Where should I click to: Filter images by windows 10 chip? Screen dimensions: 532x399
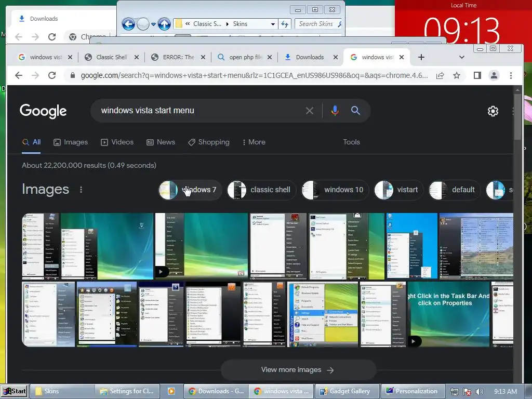point(335,190)
